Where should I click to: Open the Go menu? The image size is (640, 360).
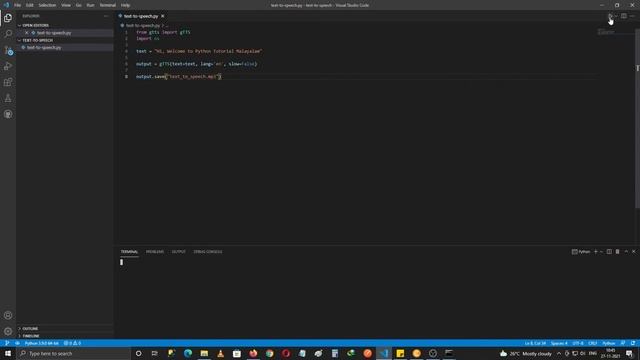(x=78, y=5)
